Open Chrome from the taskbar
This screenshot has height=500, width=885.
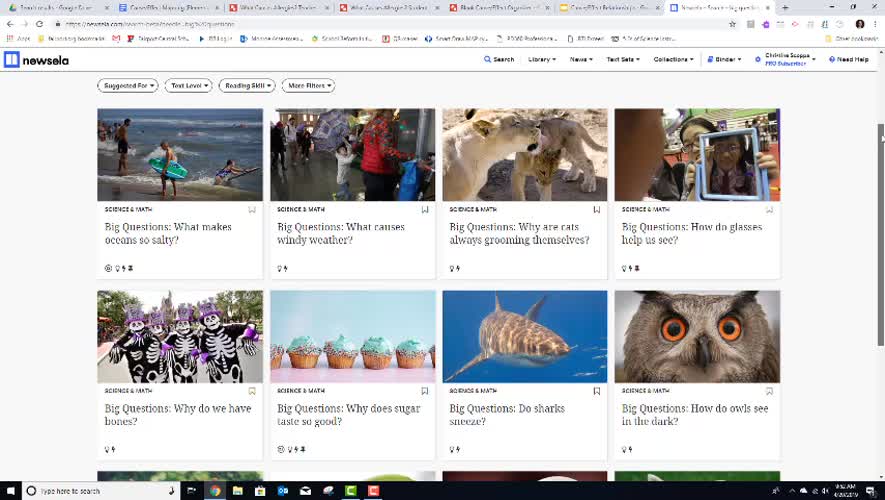tap(215, 490)
